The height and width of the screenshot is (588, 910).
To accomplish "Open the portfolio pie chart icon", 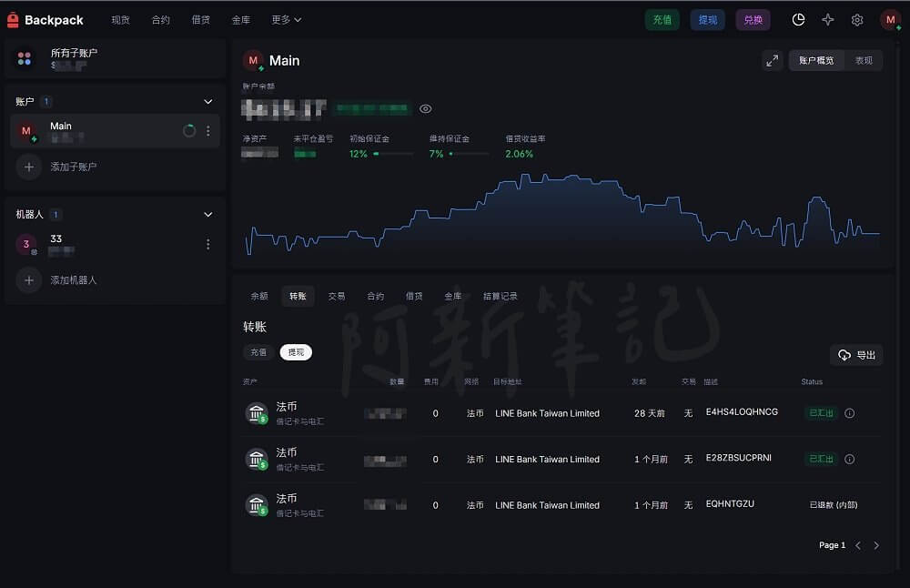I will pos(799,20).
